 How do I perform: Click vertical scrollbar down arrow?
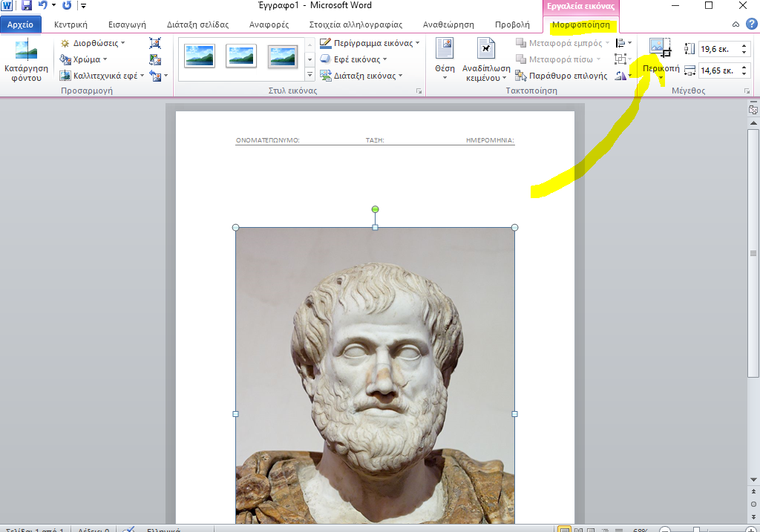point(753,479)
